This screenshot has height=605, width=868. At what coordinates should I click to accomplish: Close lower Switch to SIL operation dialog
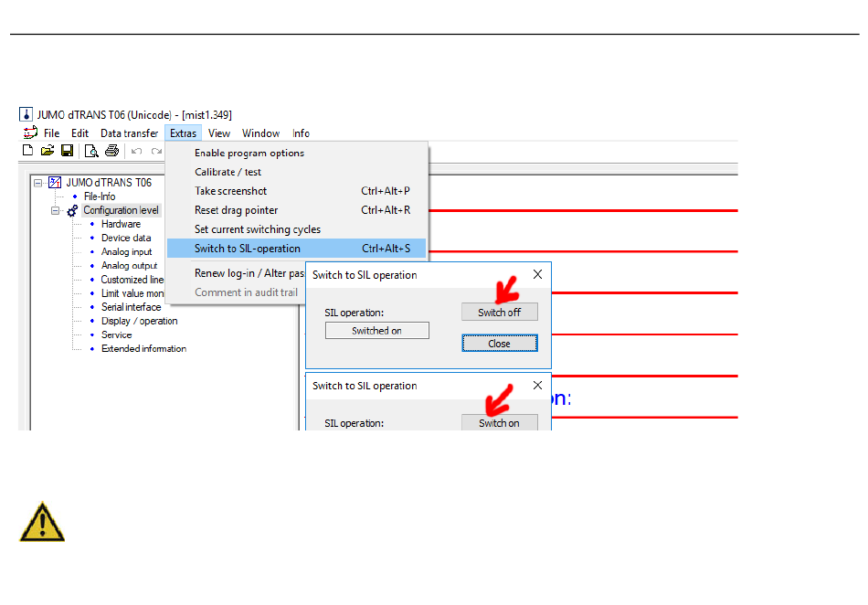click(537, 386)
